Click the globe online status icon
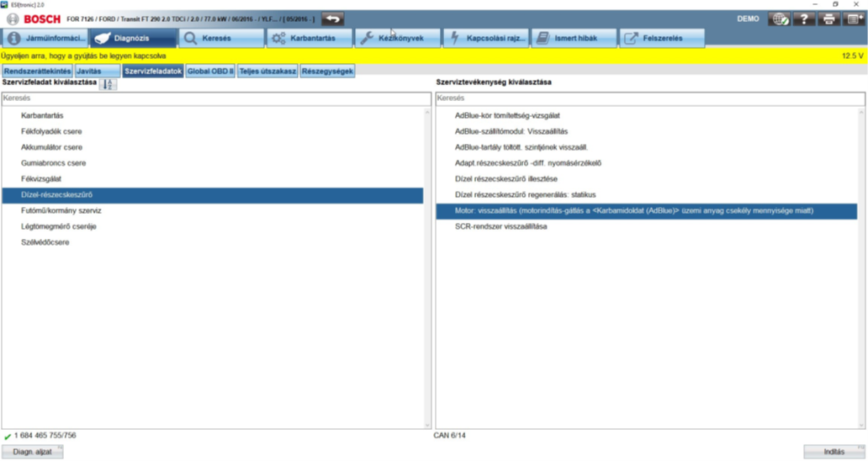This screenshot has width=868, height=461. pos(780,19)
